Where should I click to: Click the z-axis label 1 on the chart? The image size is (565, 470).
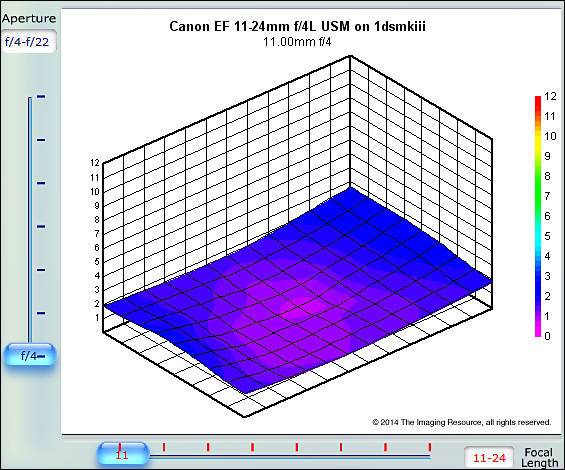(97, 318)
